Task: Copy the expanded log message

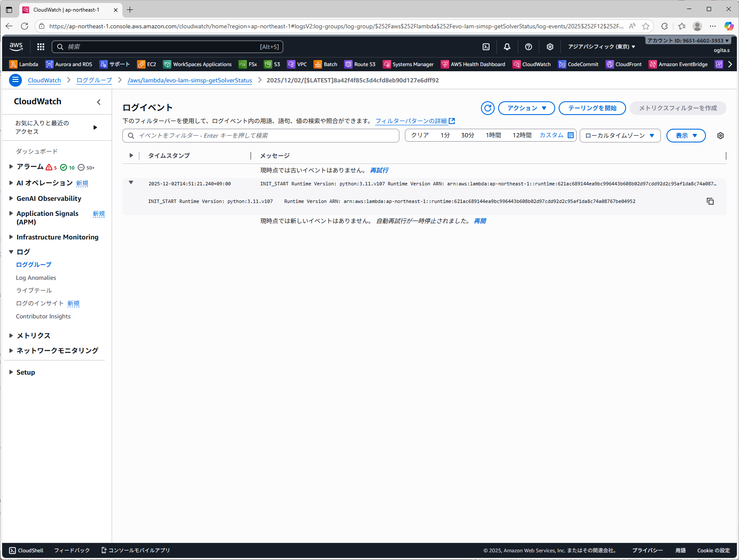Action: tap(710, 201)
